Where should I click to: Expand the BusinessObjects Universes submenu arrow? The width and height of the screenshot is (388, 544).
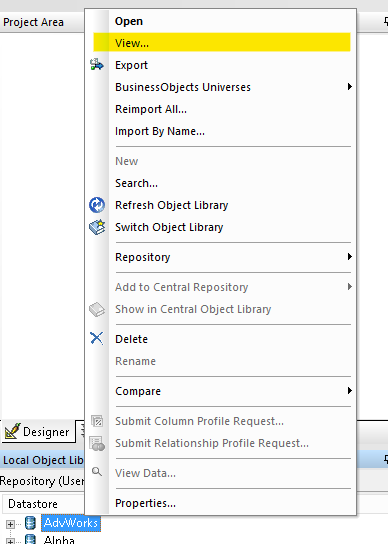click(x=349, y=87)
